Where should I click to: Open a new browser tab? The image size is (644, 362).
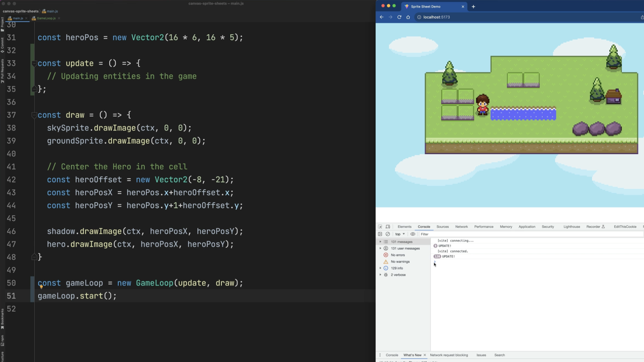point(473,7)
